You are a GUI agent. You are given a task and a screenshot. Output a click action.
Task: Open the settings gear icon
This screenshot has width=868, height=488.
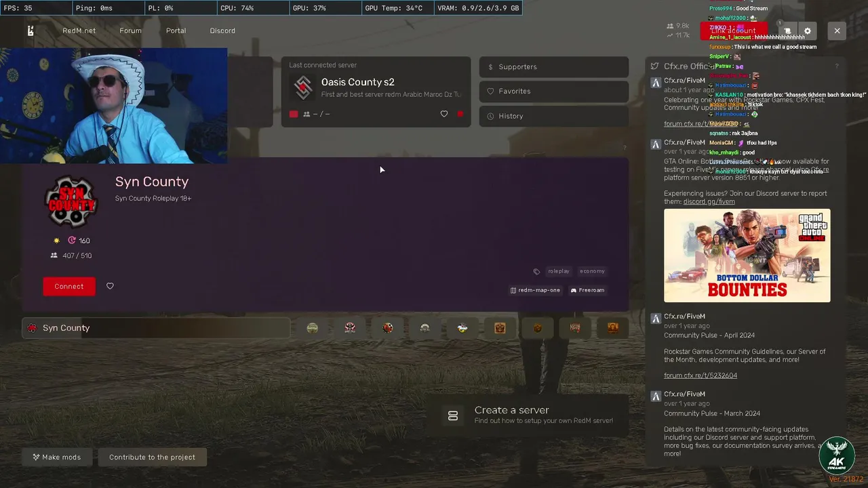coord(807,30)
